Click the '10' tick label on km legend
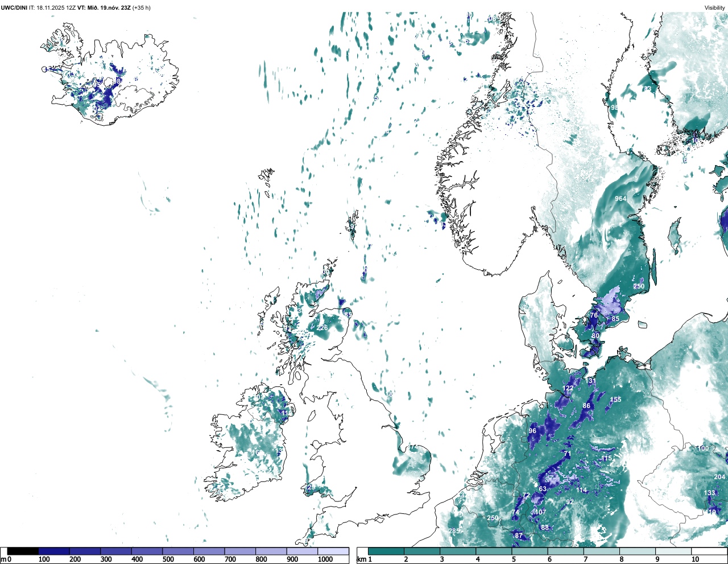This screenshot has width=728, height=564. pyautogui.click(x=695, y=560)
